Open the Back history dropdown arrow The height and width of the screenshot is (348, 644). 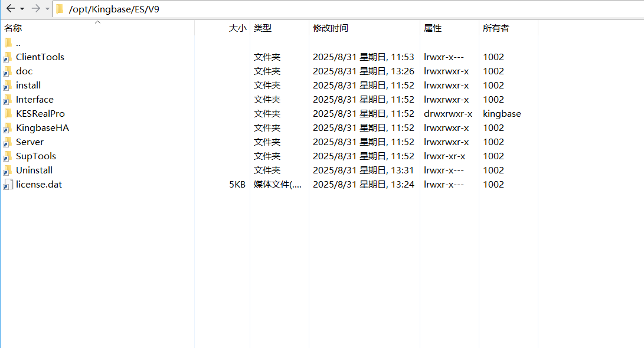coord(22,9)
